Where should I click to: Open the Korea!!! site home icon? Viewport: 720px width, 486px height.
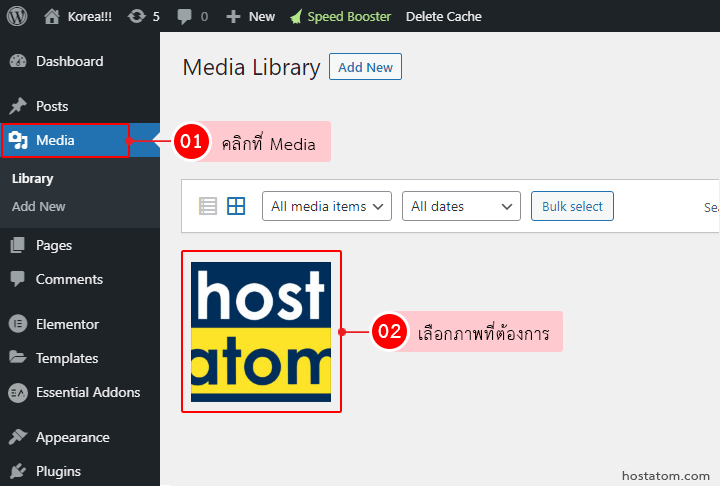[x=54, y=16]
